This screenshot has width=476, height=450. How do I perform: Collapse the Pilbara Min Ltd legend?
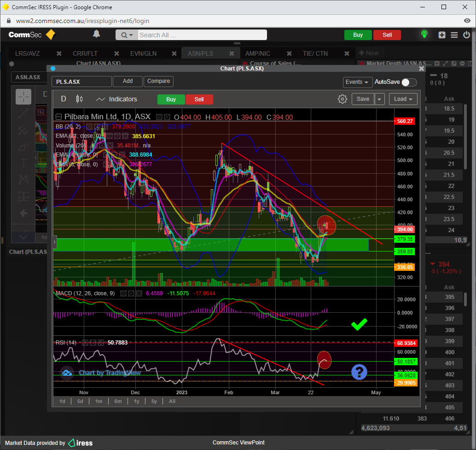click(58, 117)
